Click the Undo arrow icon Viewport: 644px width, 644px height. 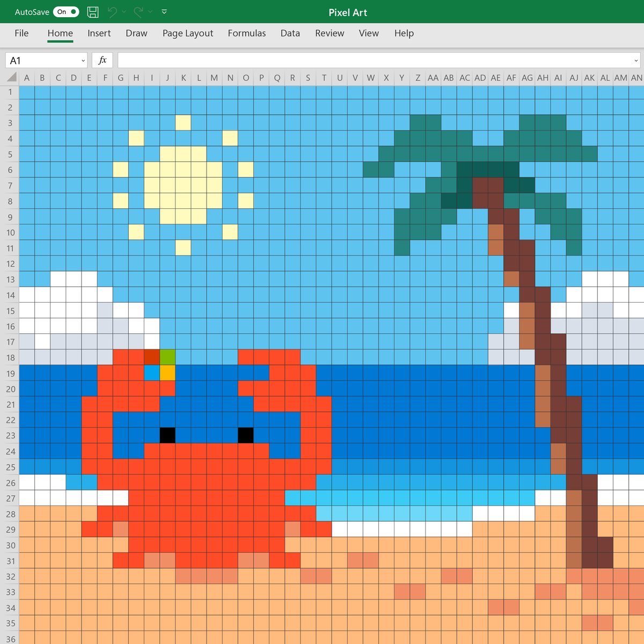(112, 12)
